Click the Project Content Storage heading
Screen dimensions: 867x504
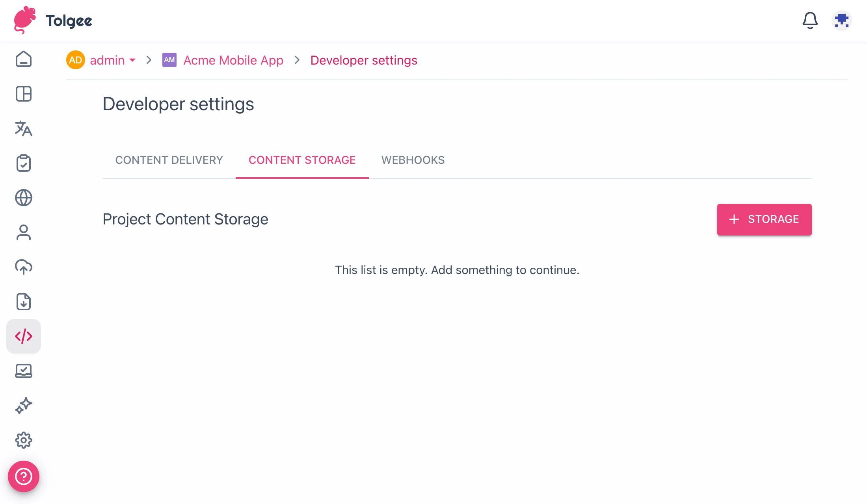point(185,219)
